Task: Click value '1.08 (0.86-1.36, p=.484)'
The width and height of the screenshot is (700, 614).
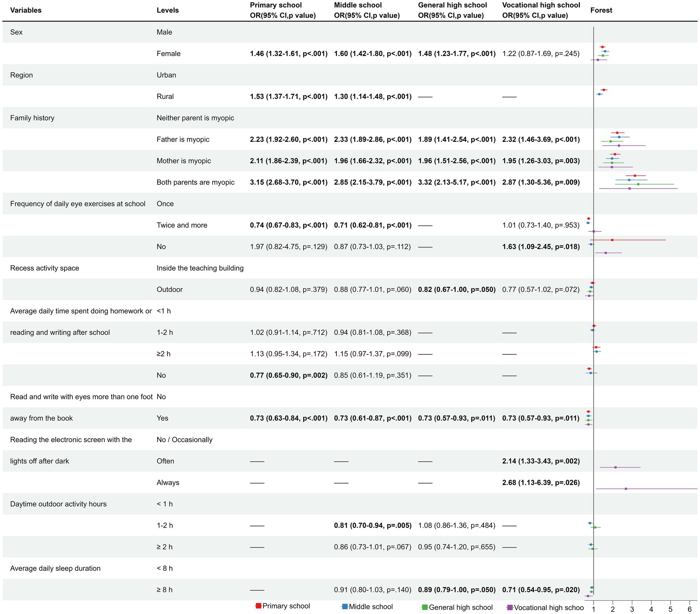Action: pos(456,525)
